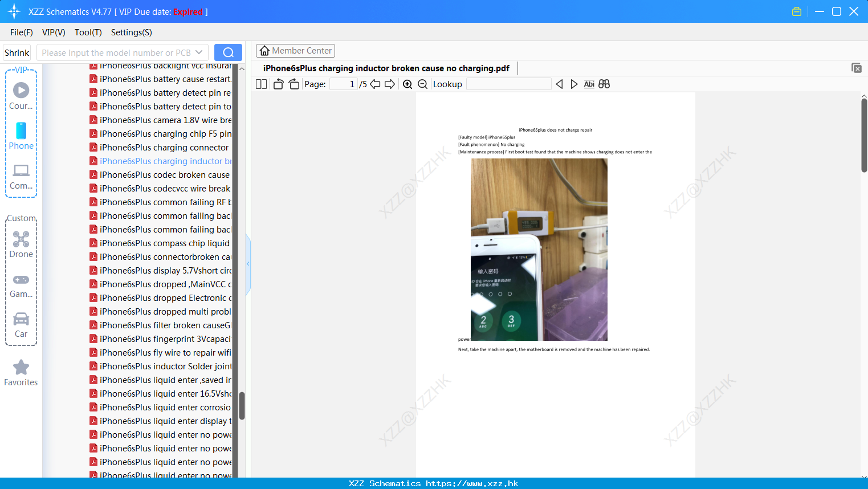Viewport: 868px width, 489px height.
Task: Open iPhone6sPlus liquid enter corrosion file
Action: click(x=161, y=407)
